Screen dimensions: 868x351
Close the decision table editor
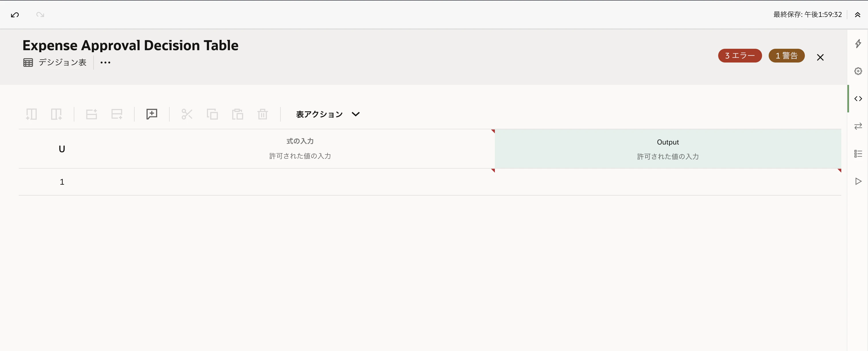(x=820, y=57)
